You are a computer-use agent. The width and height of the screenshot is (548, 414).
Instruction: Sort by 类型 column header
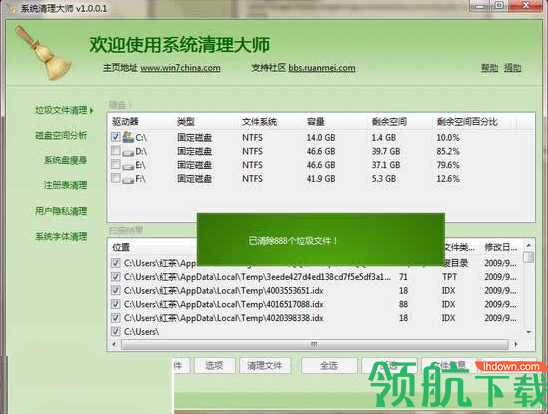coord(186,122)
